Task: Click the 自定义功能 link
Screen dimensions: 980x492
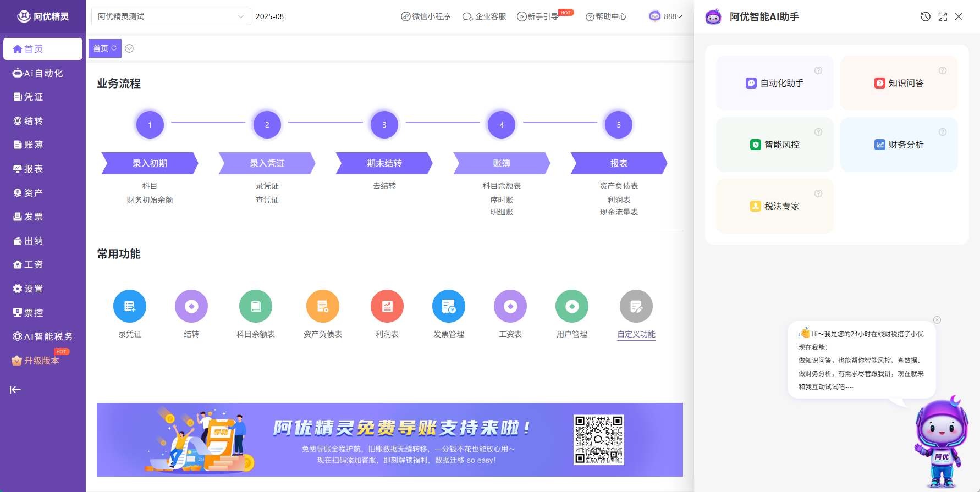Action: (x=636, y=334)
